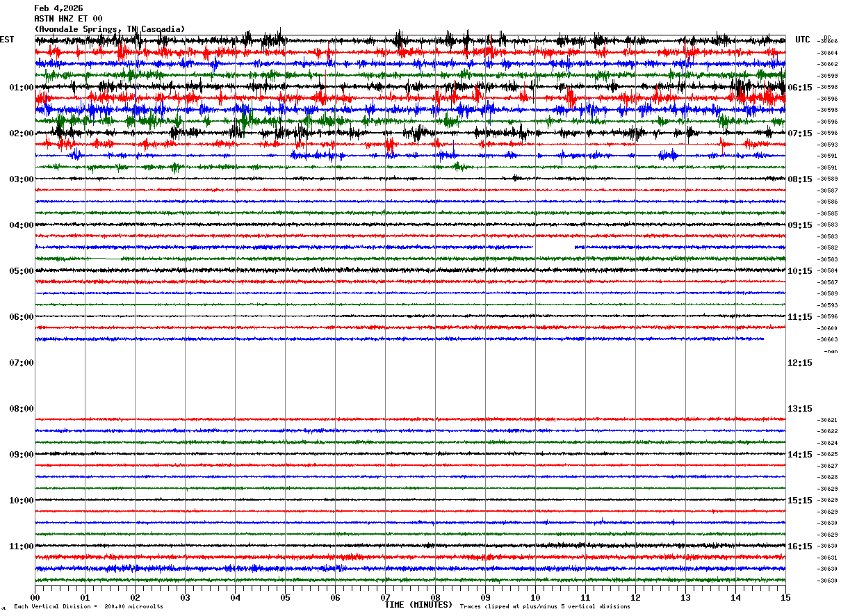Click the '15' minute axis label
The image size is (841, 616).
point(785,598)
